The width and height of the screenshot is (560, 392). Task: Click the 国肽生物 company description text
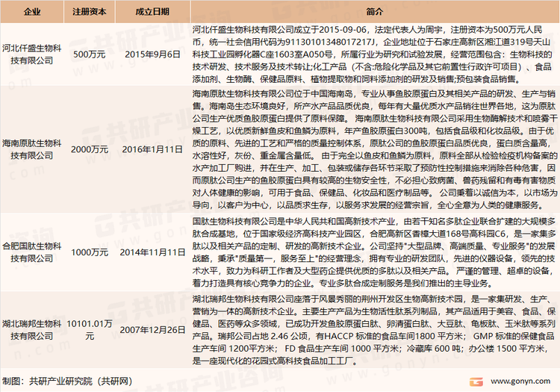tap(374, 252)
